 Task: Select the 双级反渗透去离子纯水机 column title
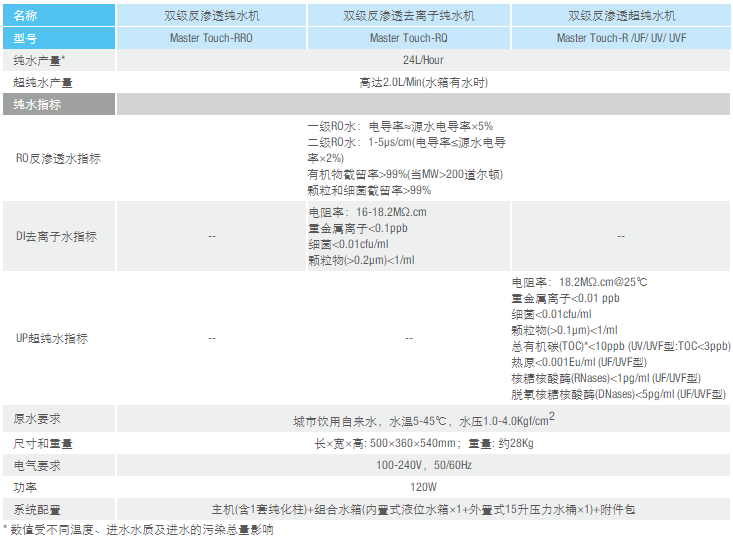(x=409, y=15)
